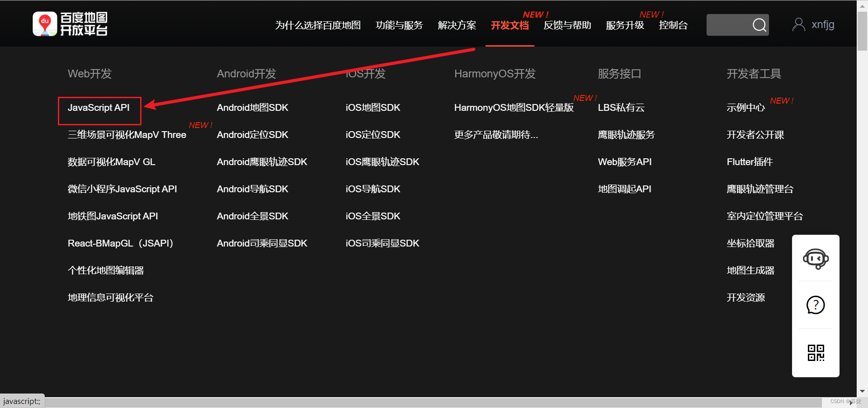Open 地铁图JavaScript API
The height and width of the screenshot is (408, 868).
click(113, 216)
